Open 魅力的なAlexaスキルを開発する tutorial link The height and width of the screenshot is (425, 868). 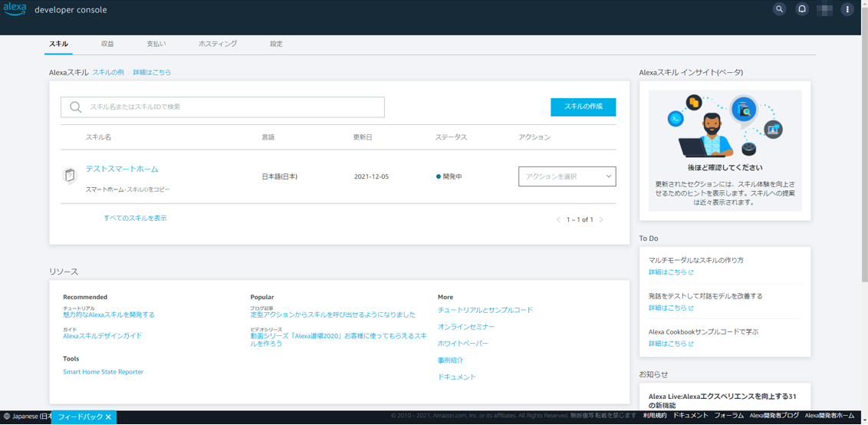(109, 315)
